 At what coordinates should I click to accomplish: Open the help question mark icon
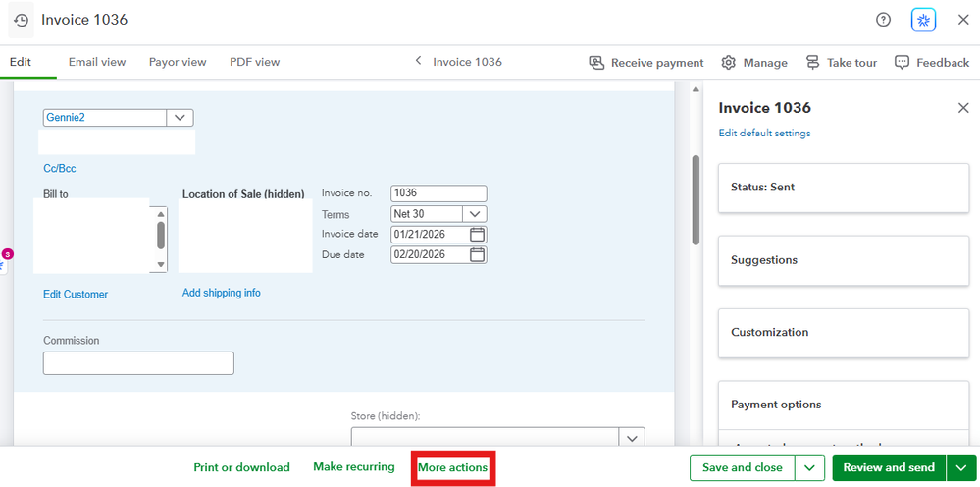coord(883,20)
